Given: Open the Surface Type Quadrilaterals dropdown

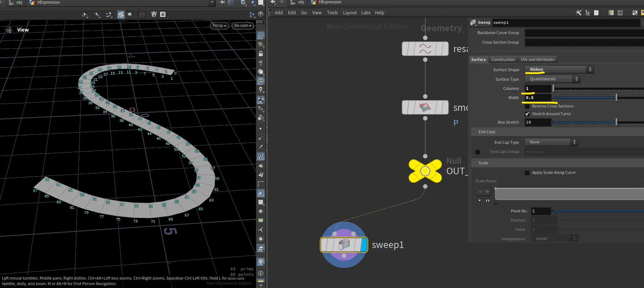Looking at the screenshot, I should [552, 79].
